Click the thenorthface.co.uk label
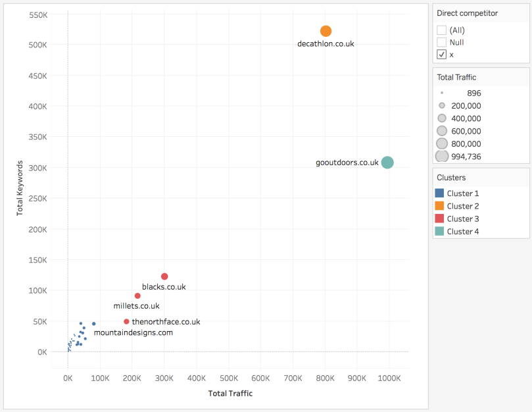Image resolution: width=532 pixels, height=412 pixels. pyautogui.click(x=166, y=322)
